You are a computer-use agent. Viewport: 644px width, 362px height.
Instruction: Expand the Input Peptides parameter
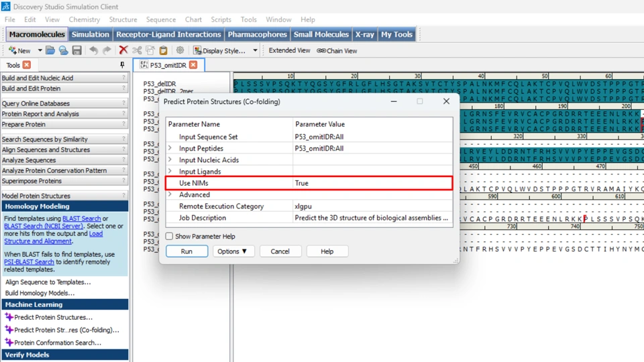(170, 148)
